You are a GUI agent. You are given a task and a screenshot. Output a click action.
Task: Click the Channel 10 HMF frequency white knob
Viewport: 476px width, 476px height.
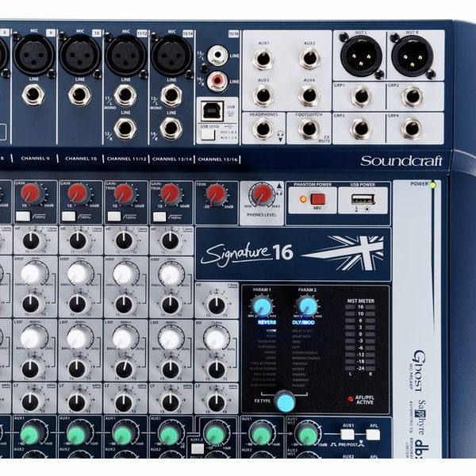(77, 274)
